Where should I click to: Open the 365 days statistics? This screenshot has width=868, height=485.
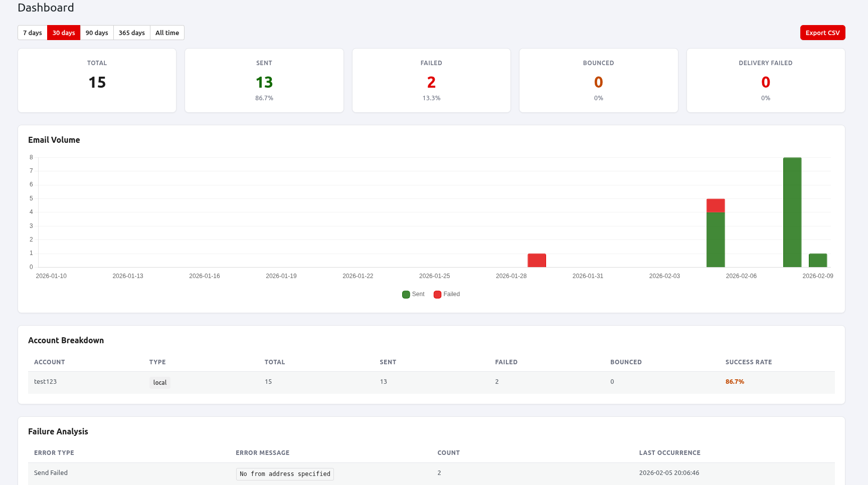coord(131,32)
